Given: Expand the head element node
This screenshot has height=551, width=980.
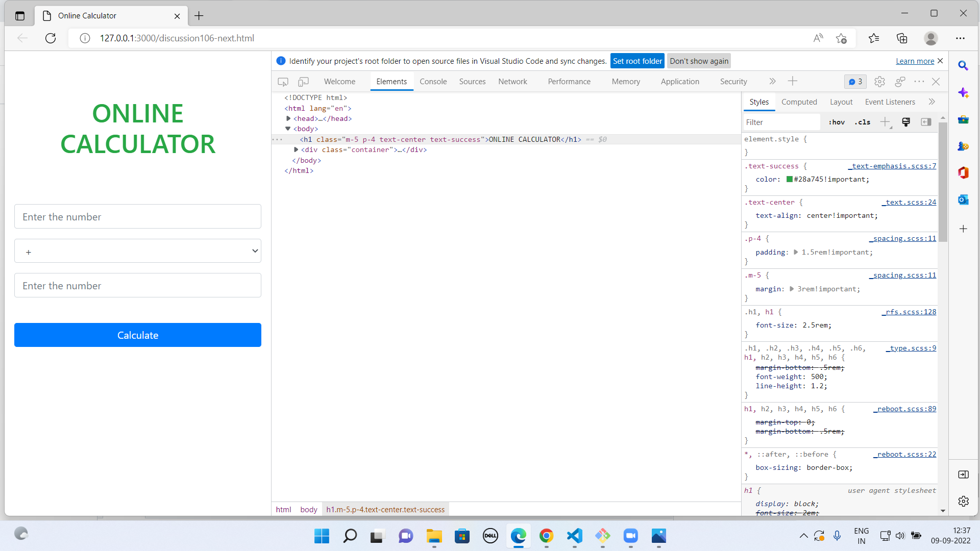Looking at the screenshot, I should pos(288,118).
